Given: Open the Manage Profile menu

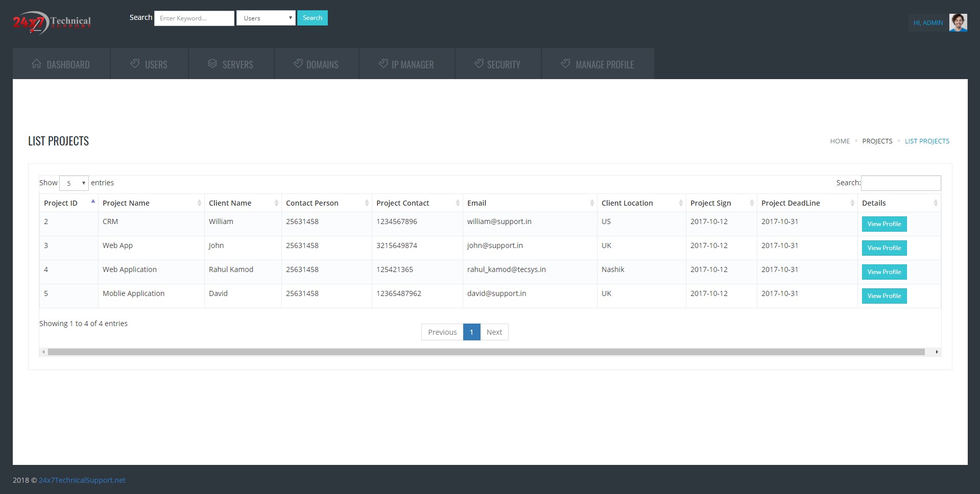Looking at the screenshot, I should point(597,64).
